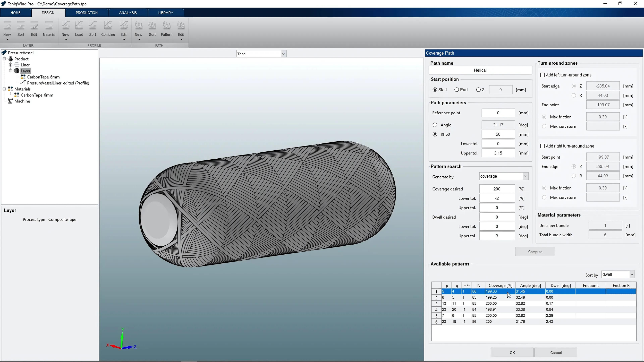Open the PRODUCTION ribbon tab
Screen dimensions: 644x362
(x=87, y=13)
